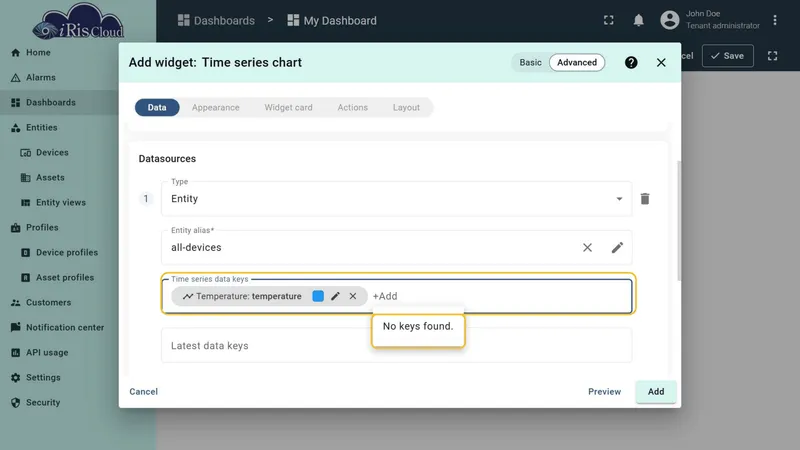
Task: Click the Customers people icon
Action: point(16,303)
